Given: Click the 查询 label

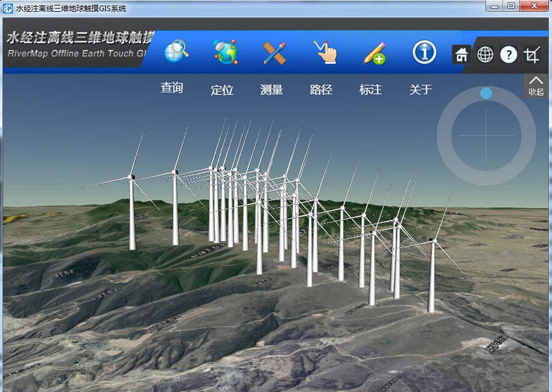Looking at the screenshot, I should (x=172, y=87).
